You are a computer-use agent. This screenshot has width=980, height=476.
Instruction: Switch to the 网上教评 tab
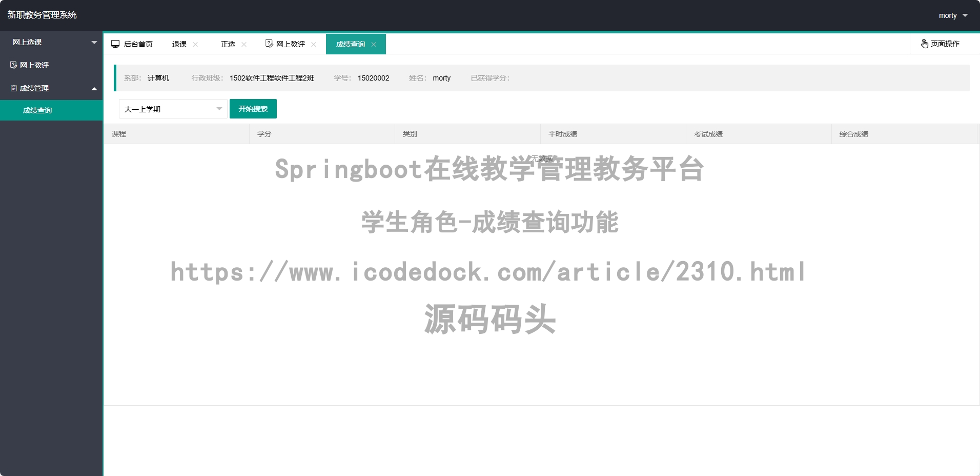coord(290,44)
